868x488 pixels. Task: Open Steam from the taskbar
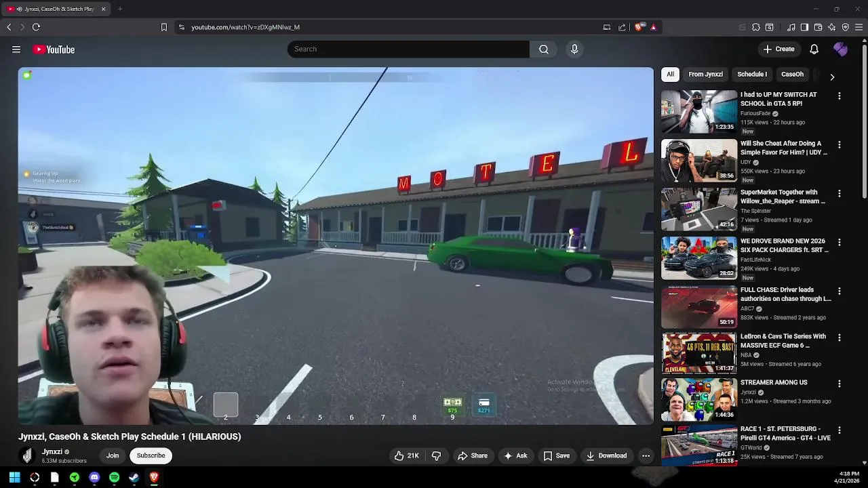pyautogui.click(x=134, y=477)
